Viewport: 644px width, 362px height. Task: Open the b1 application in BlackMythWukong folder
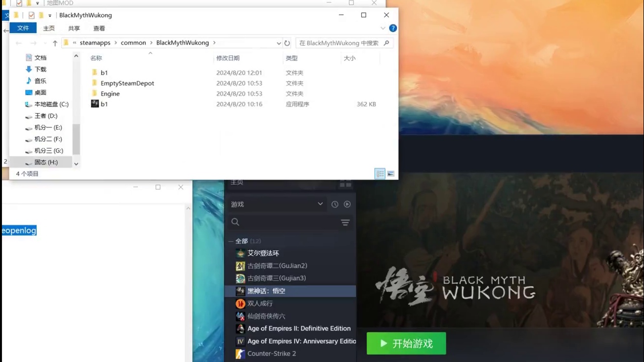point(105,104)
